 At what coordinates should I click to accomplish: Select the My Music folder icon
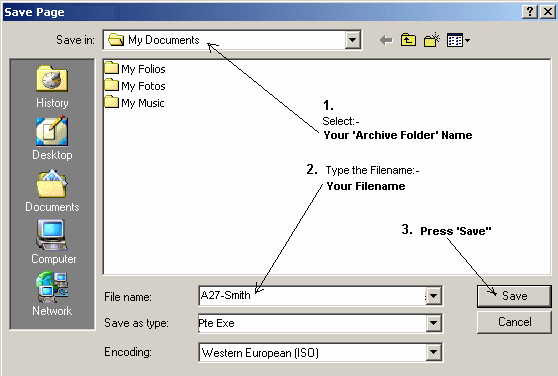(x=111, y=102)
